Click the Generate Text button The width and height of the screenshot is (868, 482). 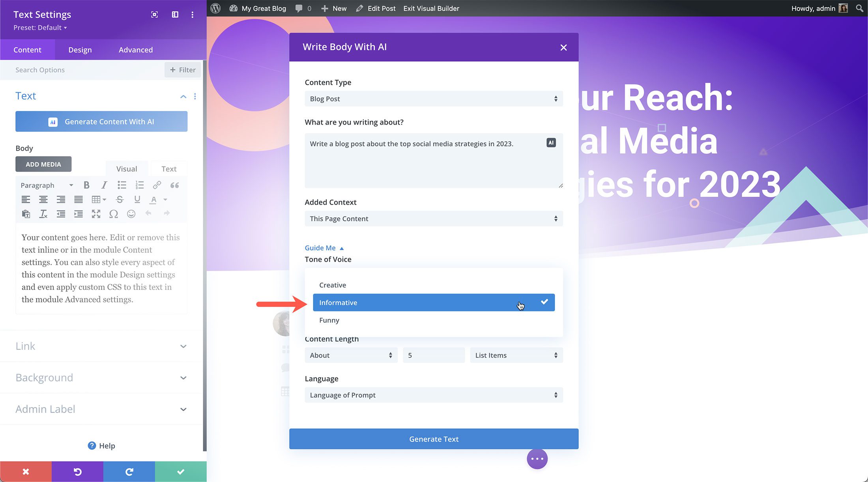point(434,439)
